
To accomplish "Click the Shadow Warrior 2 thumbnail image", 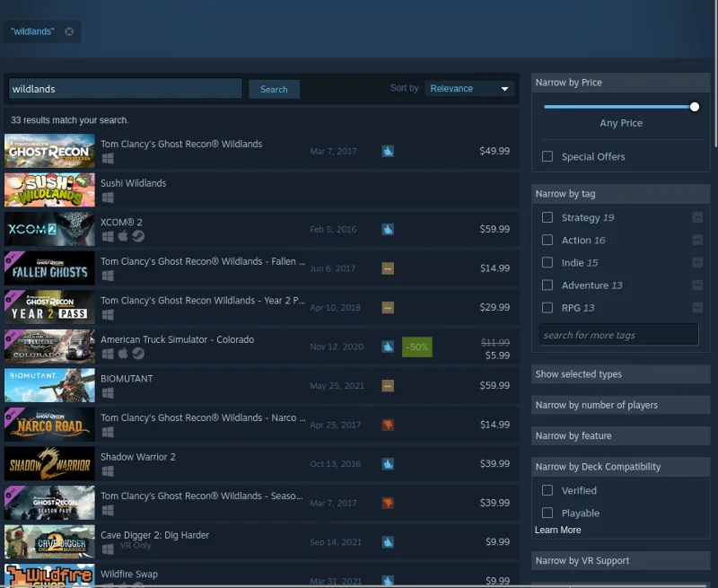I will (x=49, y=464).
